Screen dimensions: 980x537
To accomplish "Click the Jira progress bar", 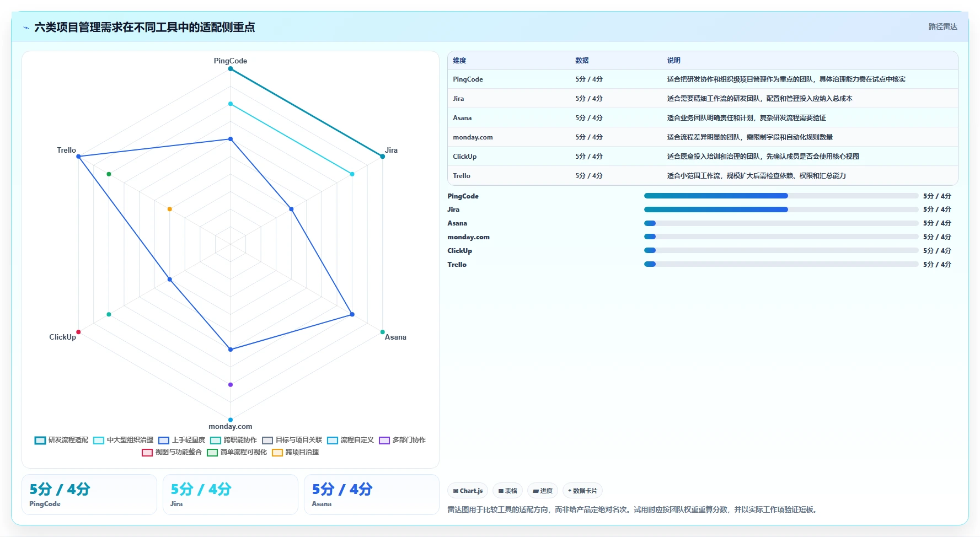I will pos(781,210).
